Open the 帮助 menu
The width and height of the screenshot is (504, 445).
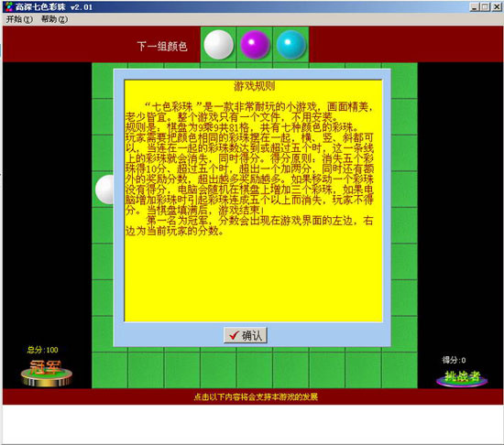(54, 19)
